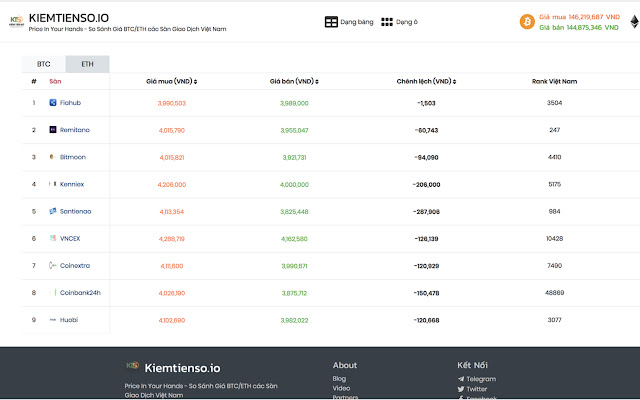
Task: Click Santienao rank value 984
Action: tap(554, 211)
